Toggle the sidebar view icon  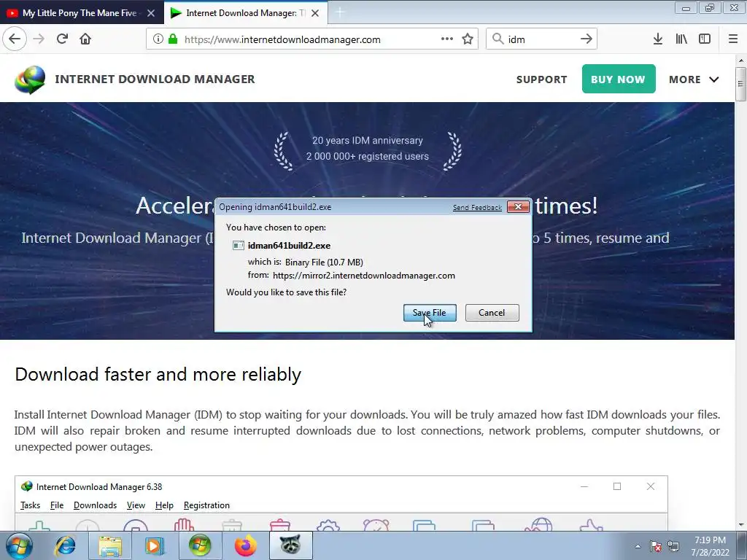[705, 39]
